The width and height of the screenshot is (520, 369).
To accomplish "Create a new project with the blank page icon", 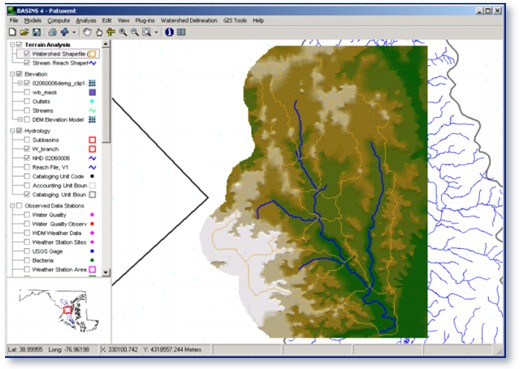I will 12,32.
